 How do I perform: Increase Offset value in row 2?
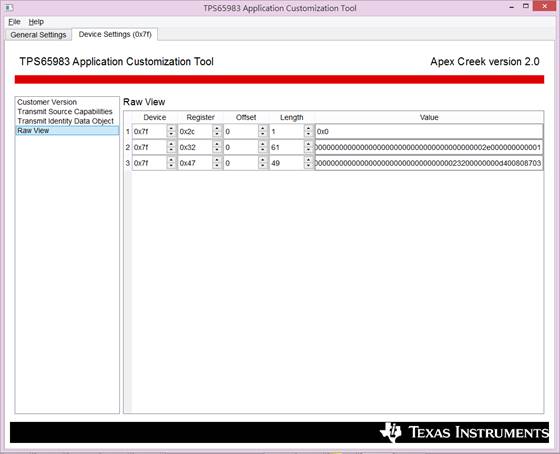point(263,144)
